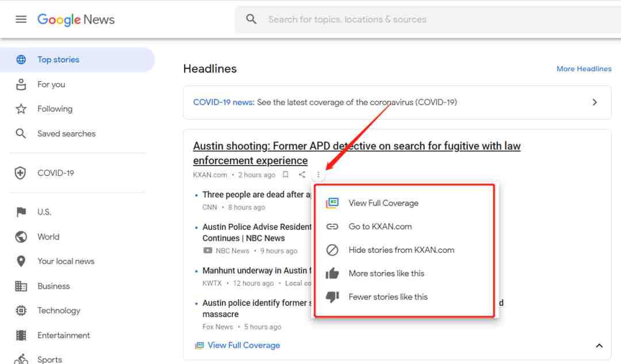Select Hide stories from KXAN.com
Screen dimensions: 621x364
(x=401, y=250)
